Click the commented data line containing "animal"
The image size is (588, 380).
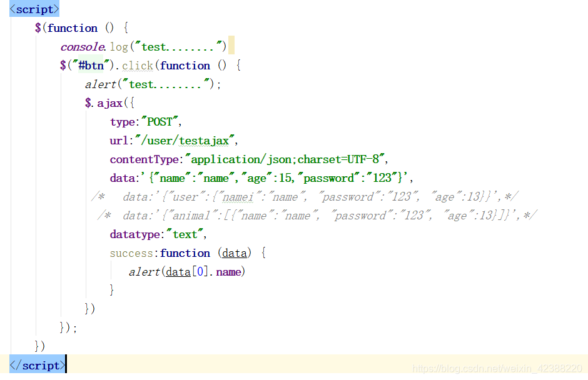[317, 216]
